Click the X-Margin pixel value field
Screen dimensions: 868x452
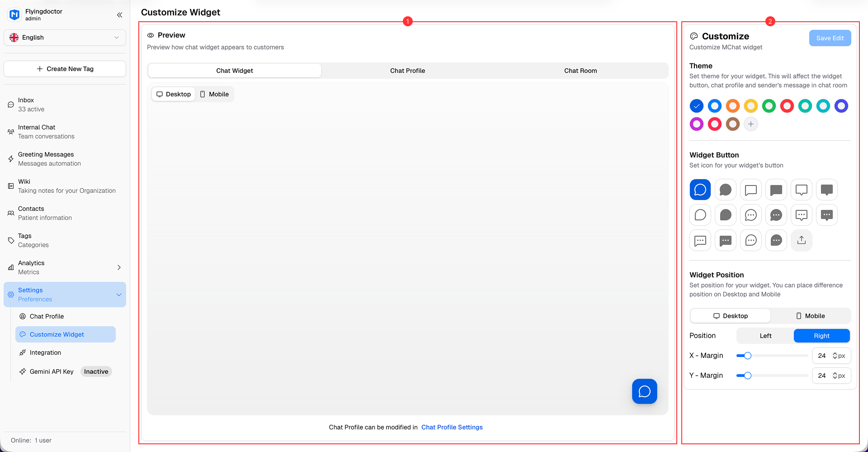pyautogui.click(x=823, y=356)
